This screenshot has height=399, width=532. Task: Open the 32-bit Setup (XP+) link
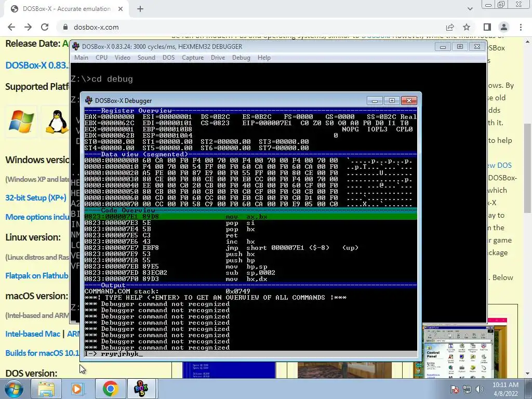(x=36, y=198)
